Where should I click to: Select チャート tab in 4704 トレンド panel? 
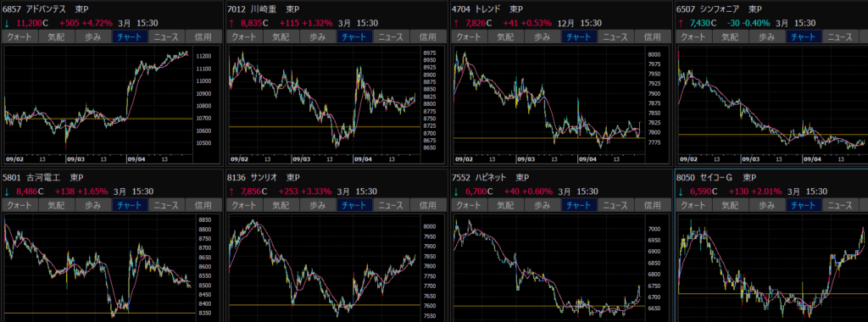click(580, 37)
